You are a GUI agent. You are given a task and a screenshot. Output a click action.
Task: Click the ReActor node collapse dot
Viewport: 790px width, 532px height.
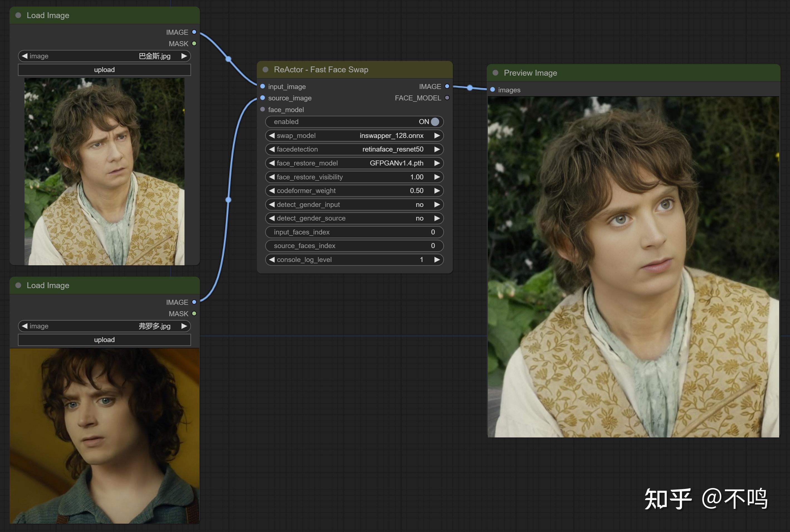(265, 70)
